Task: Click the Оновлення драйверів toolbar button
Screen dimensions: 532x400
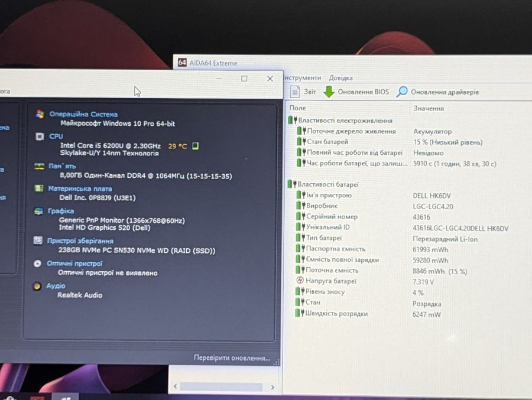Action: (x=437, y=92)
